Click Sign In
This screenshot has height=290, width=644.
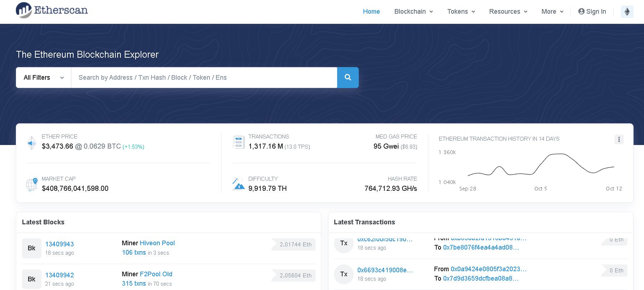[592, 12]
